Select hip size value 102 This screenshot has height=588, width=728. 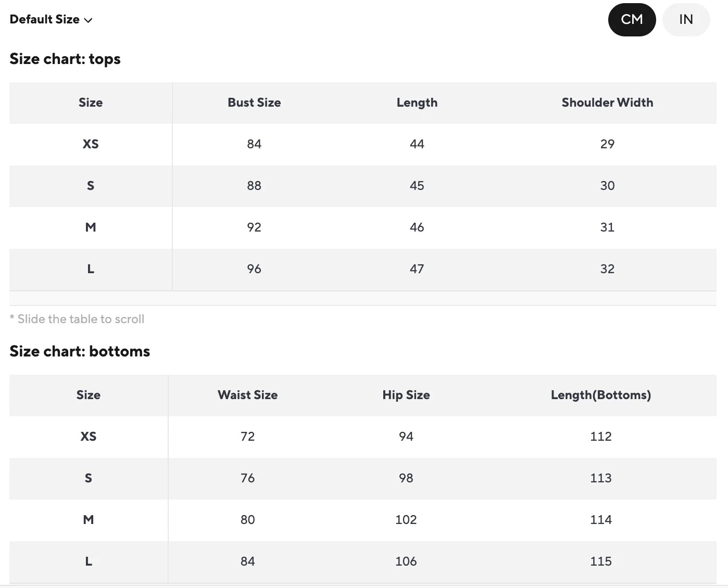pos(406,520)
